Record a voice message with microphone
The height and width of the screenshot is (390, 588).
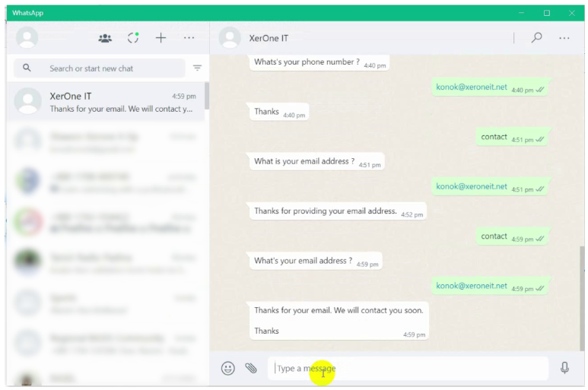pyautogui.click(x=564, y=368)
